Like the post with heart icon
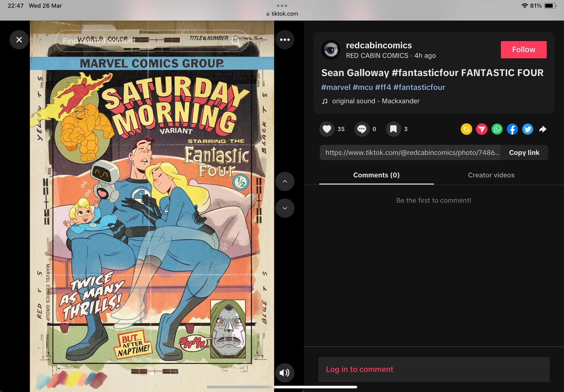 (x=327, y=129)
